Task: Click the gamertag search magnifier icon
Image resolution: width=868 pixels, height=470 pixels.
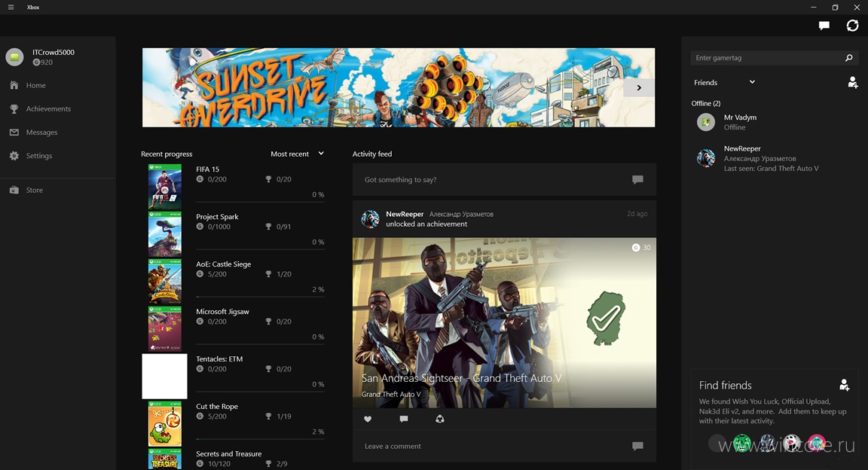Action: pos(848,57)
